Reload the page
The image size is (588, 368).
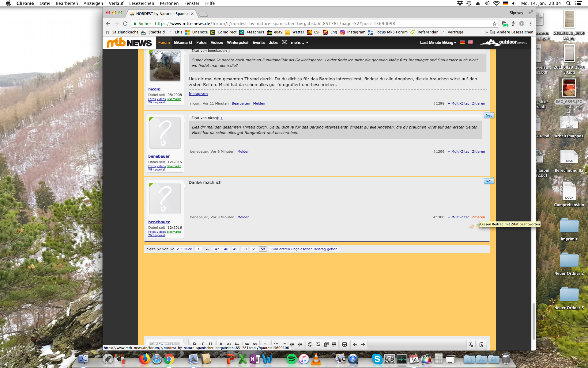pos(125,24)
